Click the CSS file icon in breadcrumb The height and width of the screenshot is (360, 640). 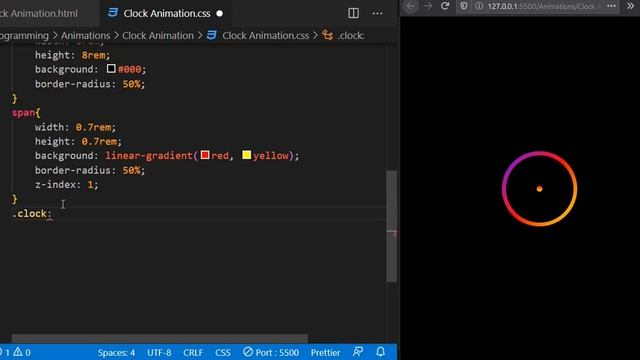point(212,35)
